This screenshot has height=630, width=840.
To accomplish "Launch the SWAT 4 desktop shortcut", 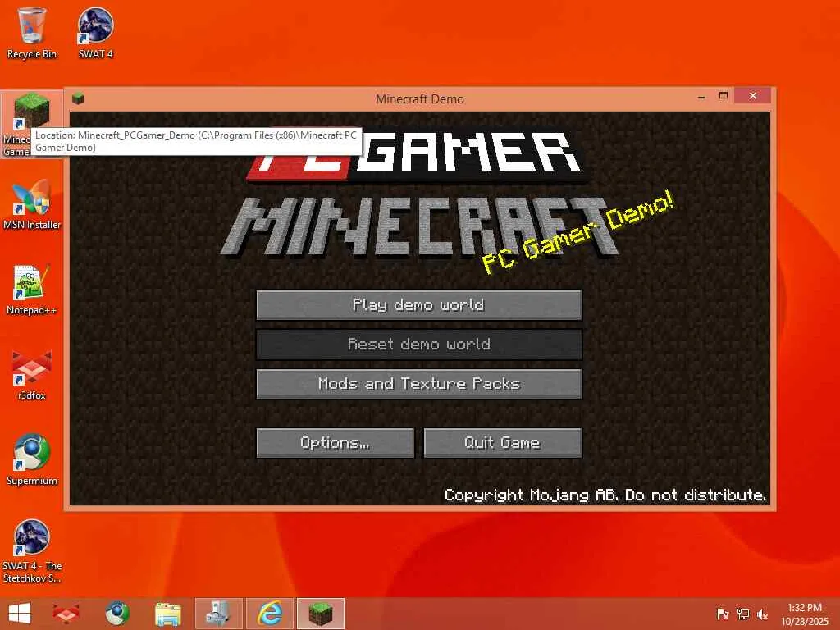I will point(95,33).
